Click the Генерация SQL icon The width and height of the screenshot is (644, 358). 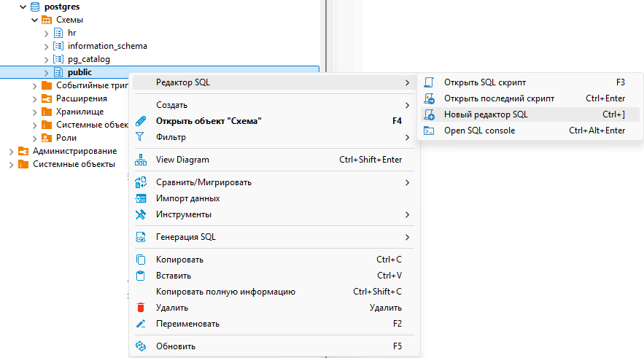pos(141,237)
